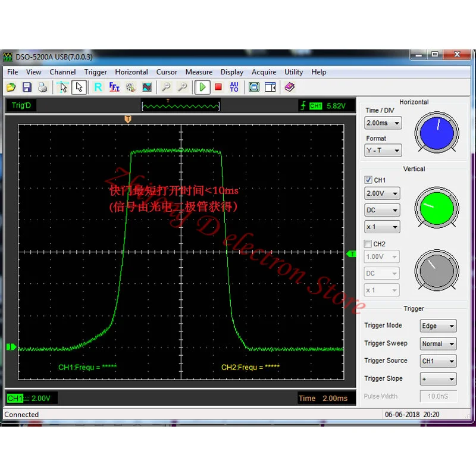
Task: Open the Trigger Mode Edge dropdown
Action: point(439,326)
